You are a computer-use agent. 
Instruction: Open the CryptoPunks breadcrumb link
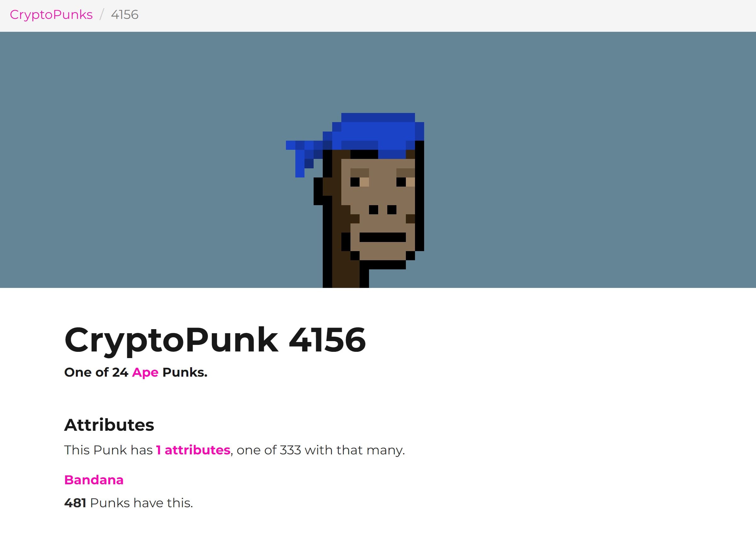pos(51,15)
